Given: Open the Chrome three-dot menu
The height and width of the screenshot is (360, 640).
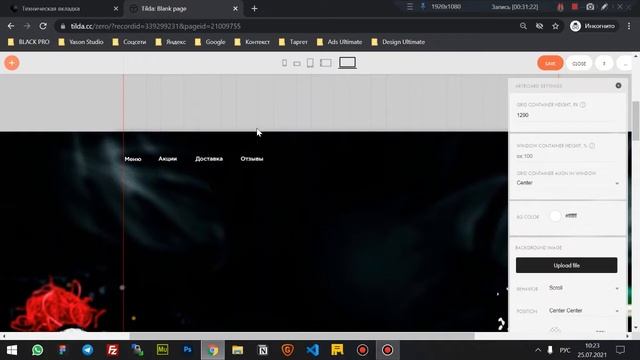Looking at the screenshot, I should (x=629, y=26).
